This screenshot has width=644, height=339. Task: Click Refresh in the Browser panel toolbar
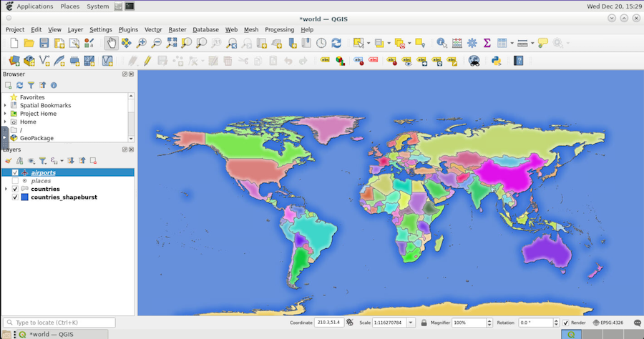[x=19, y=85]
